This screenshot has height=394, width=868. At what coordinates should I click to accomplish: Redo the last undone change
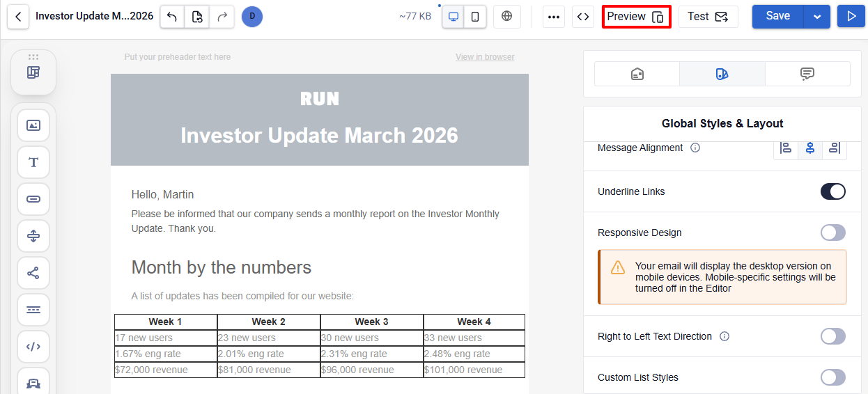222,17
